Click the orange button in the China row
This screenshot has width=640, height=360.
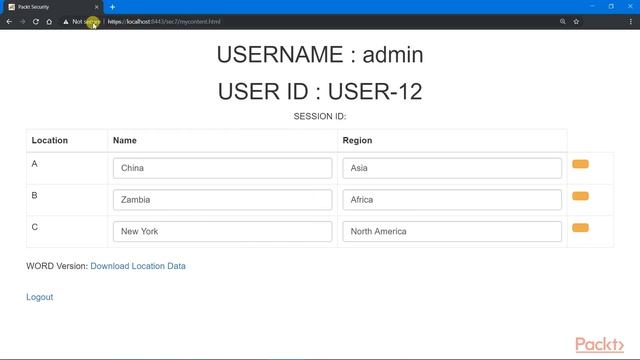pos(580,164)
